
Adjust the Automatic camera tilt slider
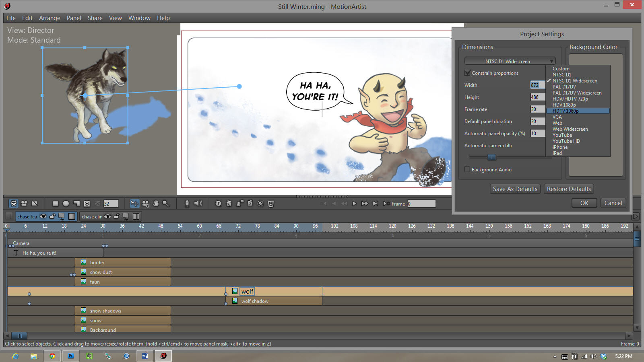[x=491, y=157]
